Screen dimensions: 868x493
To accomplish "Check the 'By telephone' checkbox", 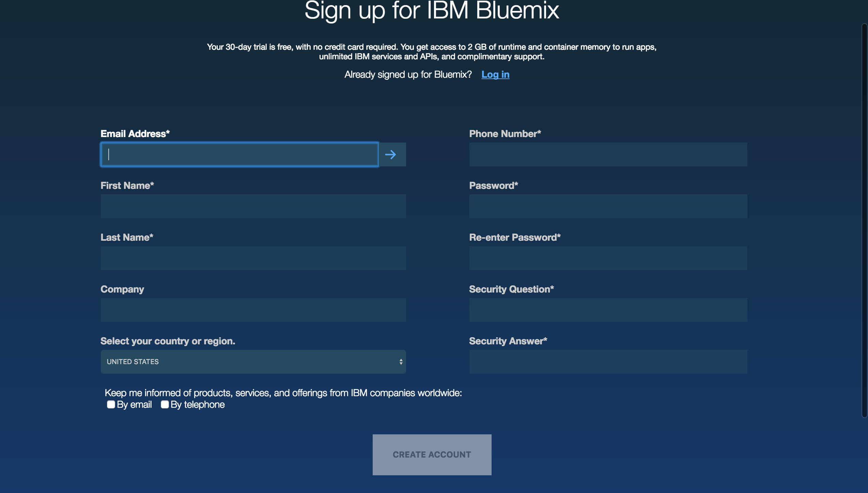I will click(x=165, y=404).
